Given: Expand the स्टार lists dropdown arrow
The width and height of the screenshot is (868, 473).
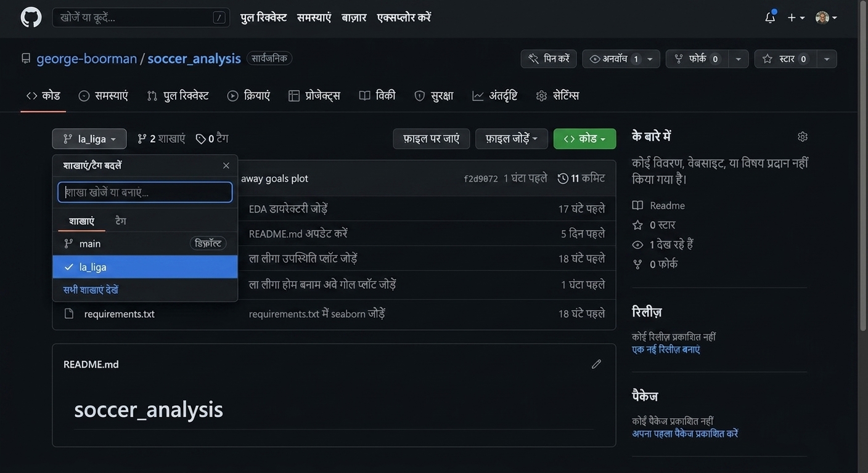Looking at the screenshot, I should (827, 59).
